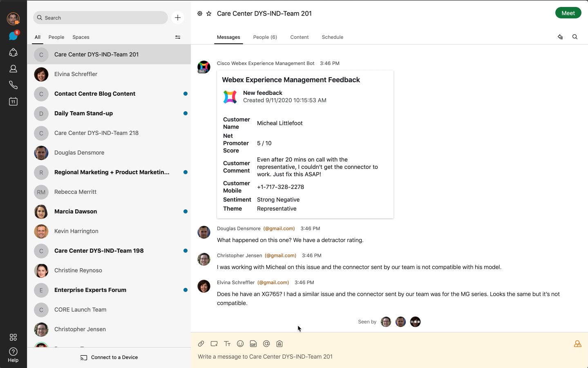
Task: Open the Rebecca Merritt conversation
Action: [109, 192]
